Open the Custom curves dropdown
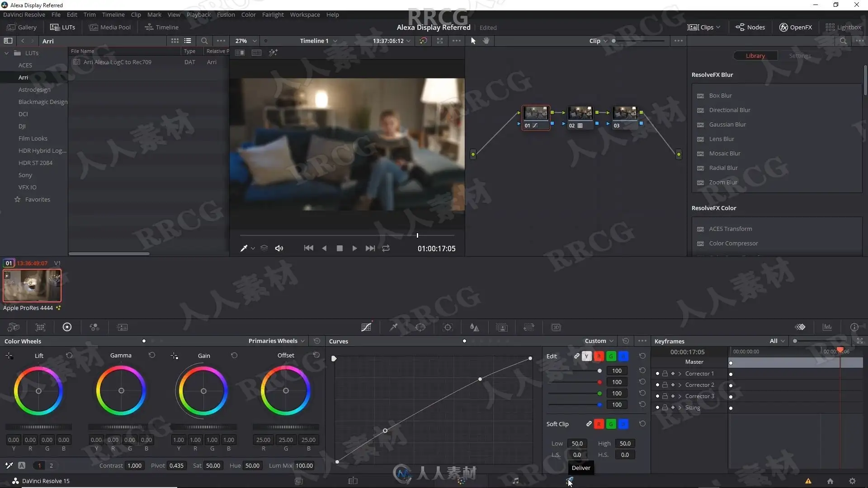The height and width of the screenshot is (488, 868). point(599,341)
